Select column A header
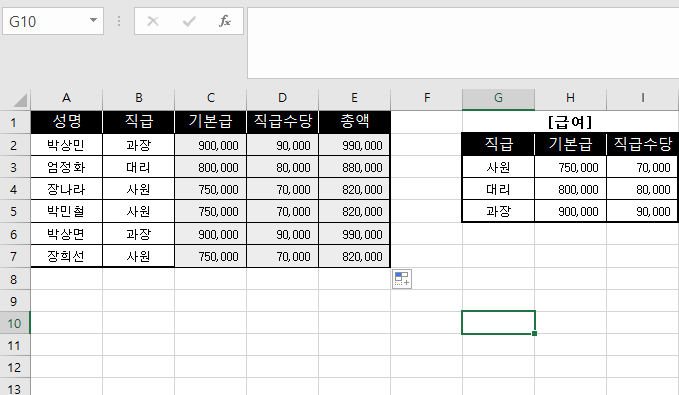The height and width of the screenshot is (395, 679). pos(66,99)
